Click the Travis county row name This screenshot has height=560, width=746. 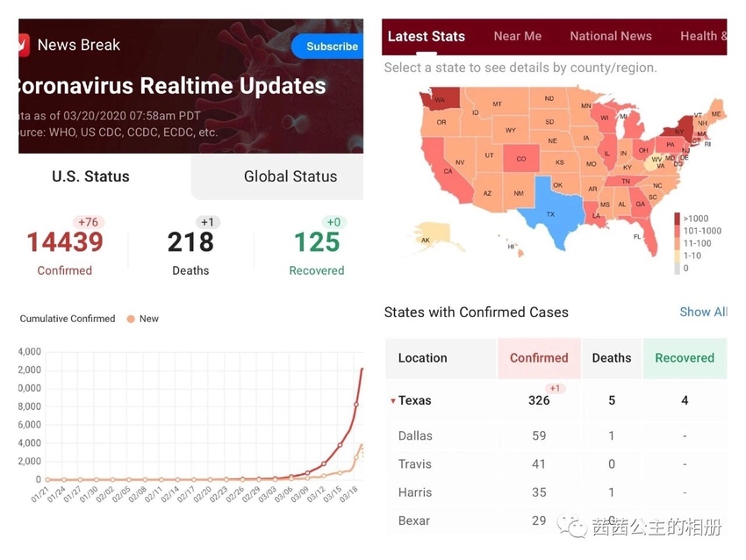point(415,464)
